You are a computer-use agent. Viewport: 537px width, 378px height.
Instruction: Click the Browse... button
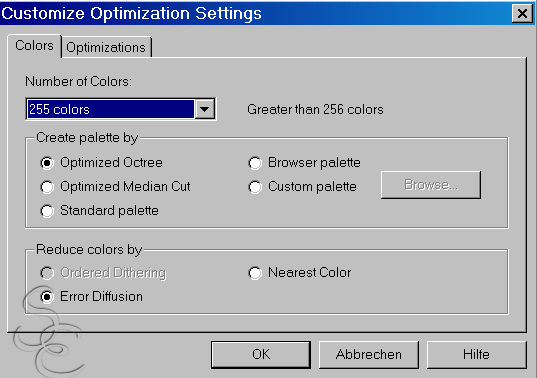click(431, 185)
